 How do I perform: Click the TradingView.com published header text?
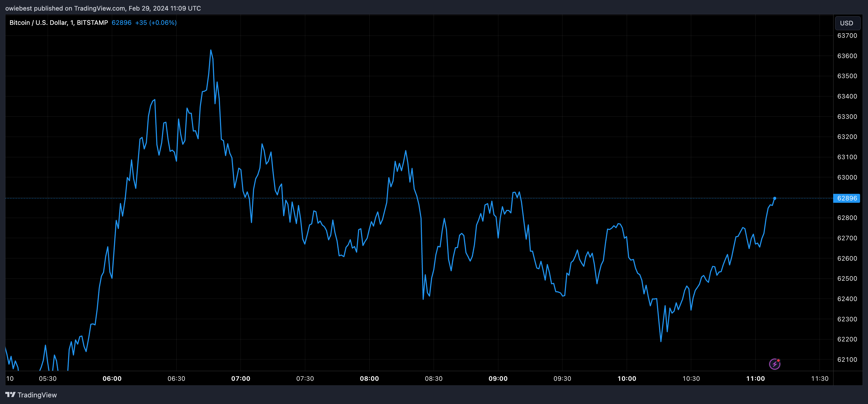click(x=103, y=8)
